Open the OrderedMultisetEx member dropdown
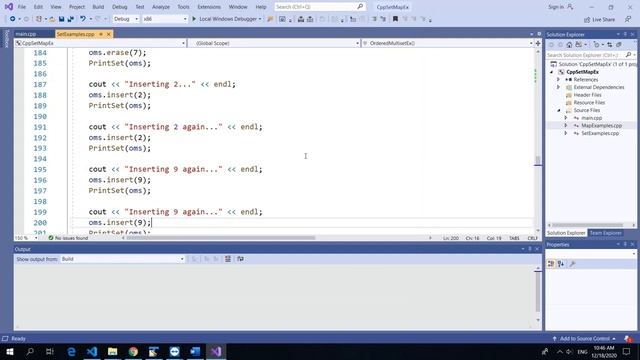 pos(448,43)
